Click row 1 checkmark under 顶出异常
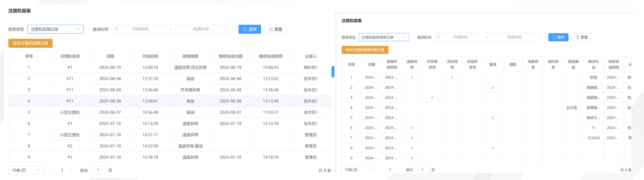Image resolution: width=644 pixels, height=180 pixels. pos(452,77)
